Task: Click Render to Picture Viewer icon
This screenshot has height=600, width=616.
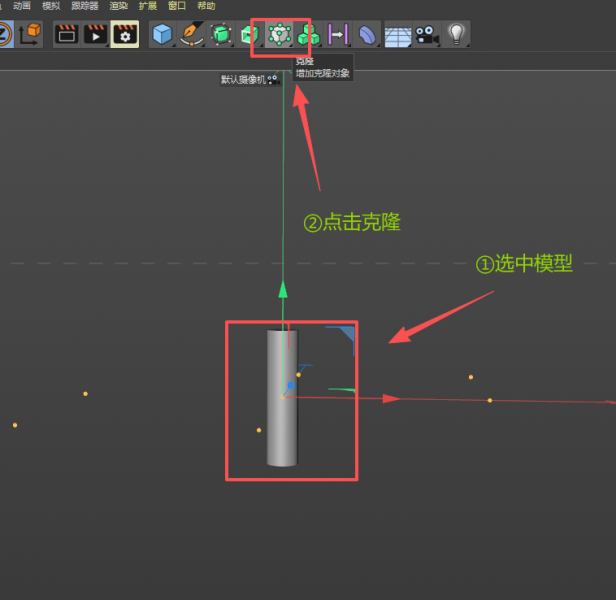Action: click(x=95, y=34)
